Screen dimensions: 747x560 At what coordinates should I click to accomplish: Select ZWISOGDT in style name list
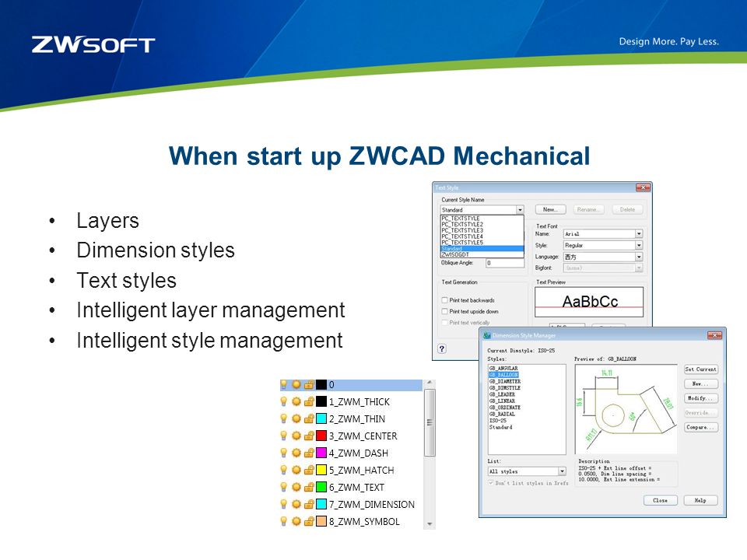click(482, 255)
